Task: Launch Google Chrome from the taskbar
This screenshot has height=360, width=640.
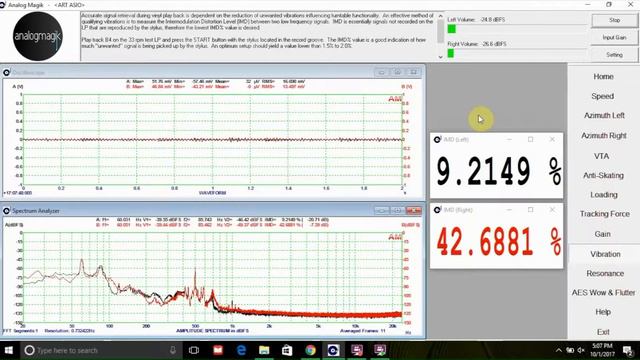Action: [x=310, y=350]
